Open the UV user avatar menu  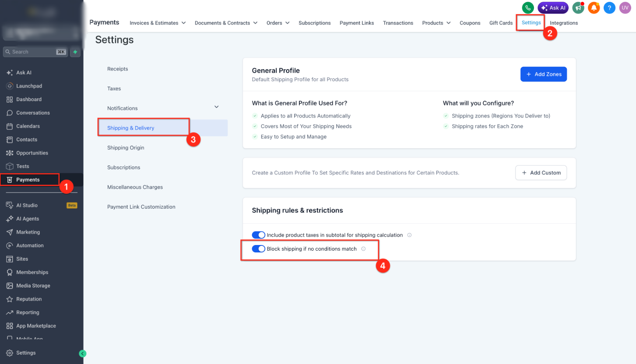625,8
